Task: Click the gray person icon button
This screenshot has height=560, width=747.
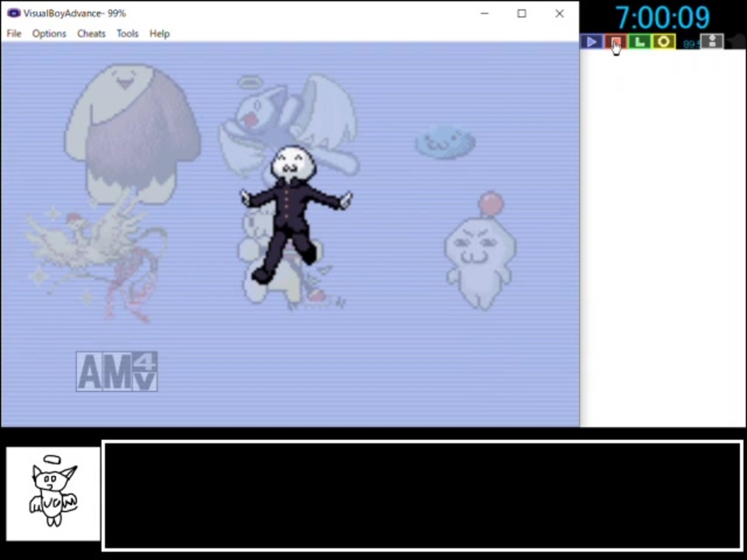Action: click(x=712, y=42)
